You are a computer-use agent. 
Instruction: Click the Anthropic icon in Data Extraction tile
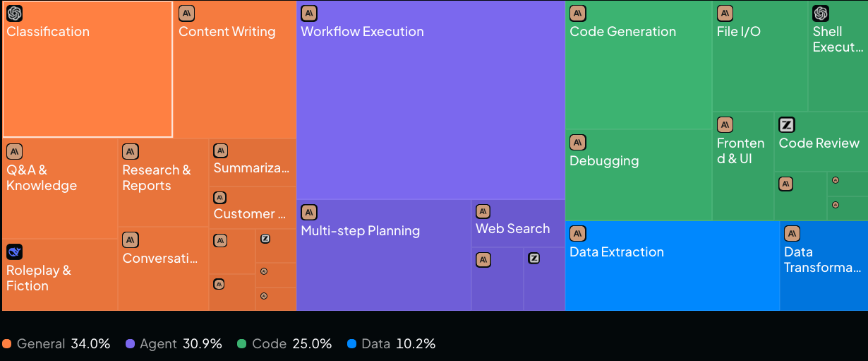(x=578, y=234)
